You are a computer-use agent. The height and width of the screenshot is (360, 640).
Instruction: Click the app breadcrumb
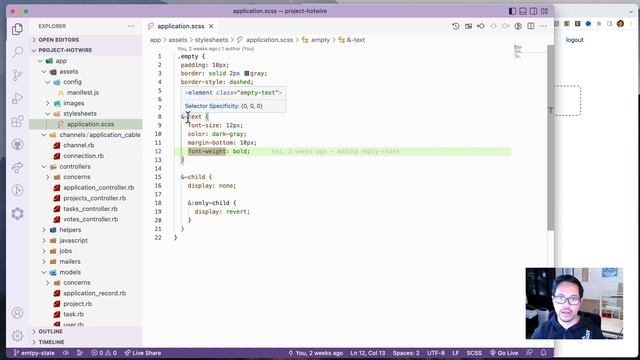point(155,40)
